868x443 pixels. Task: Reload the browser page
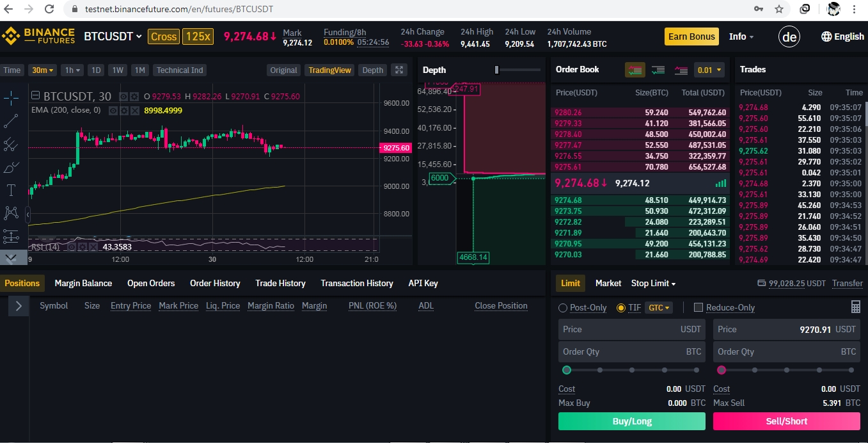click(x=50, y=10)
